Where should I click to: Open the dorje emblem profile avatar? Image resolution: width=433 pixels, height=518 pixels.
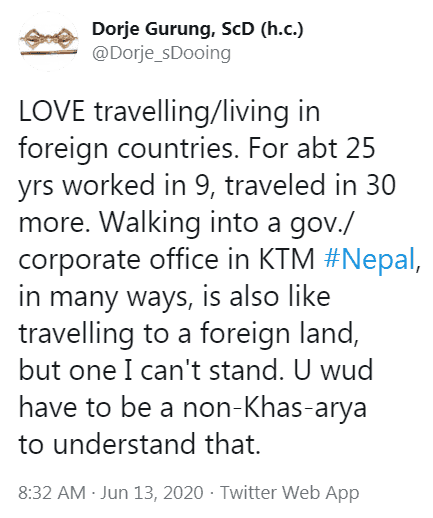(x=49, y=41)
